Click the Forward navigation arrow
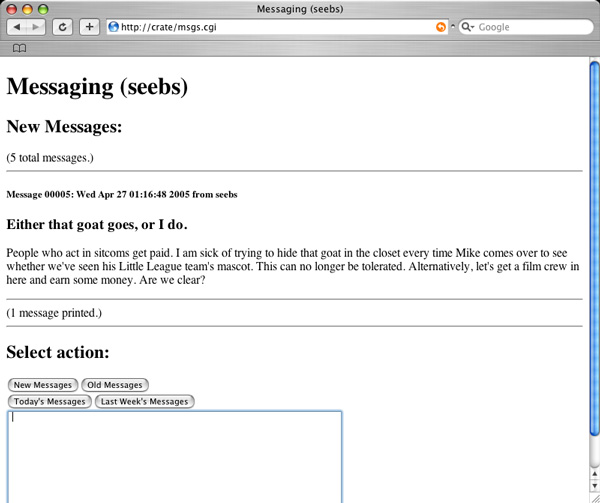Viewport: 600px width, 503px height. coord(37,27)
